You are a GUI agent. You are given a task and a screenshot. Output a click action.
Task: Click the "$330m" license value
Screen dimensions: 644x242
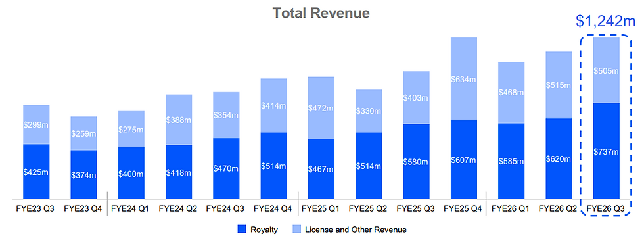pos(369,111)
